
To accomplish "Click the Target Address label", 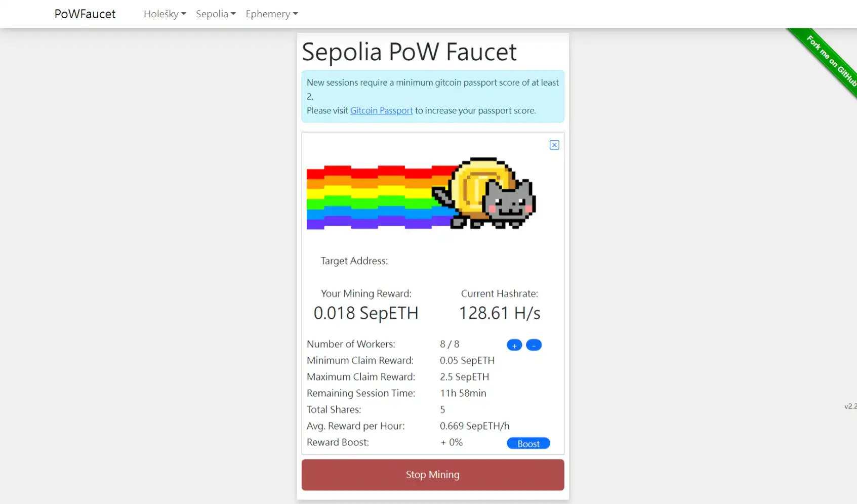I will click(354, 261).
